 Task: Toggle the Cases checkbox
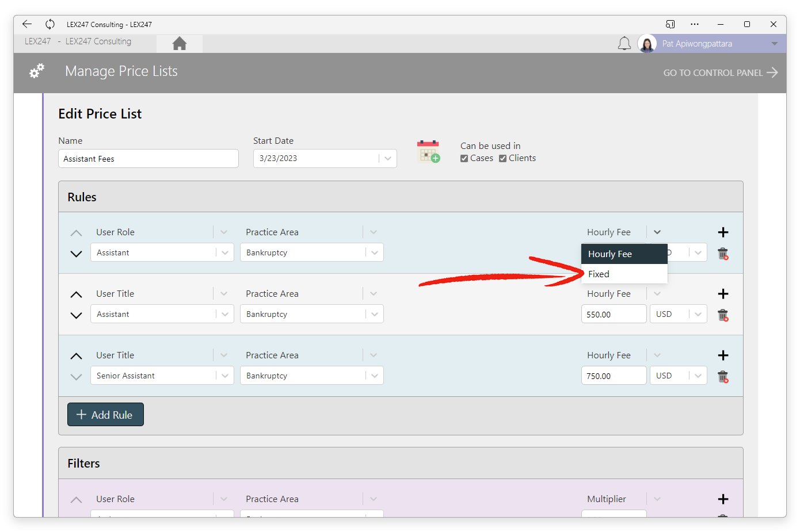464,159
